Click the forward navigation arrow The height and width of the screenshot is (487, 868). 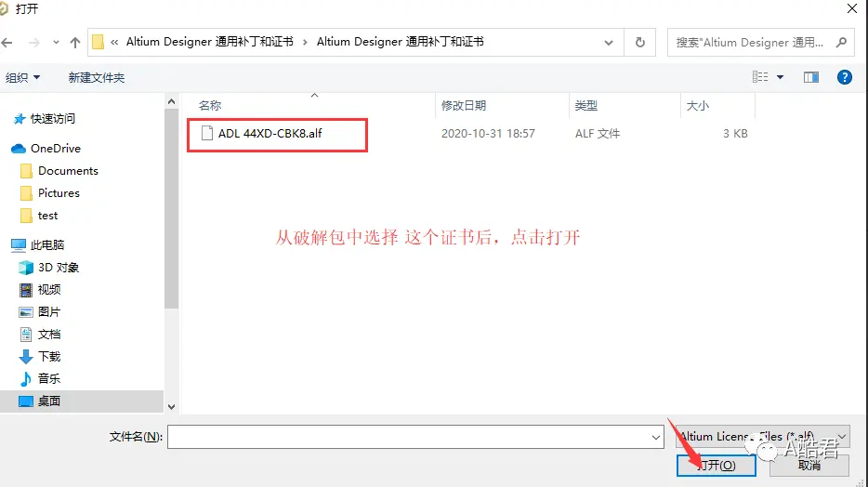[x=34, y=43]
